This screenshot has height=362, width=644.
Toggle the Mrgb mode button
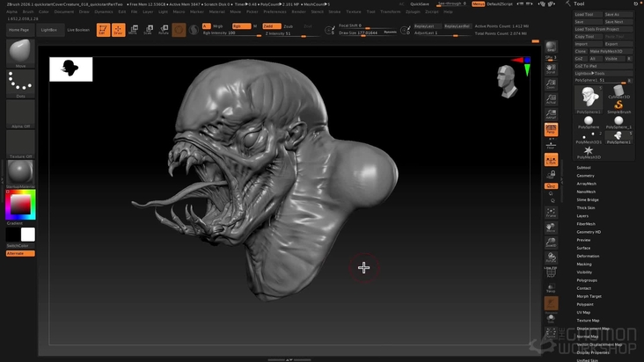tap(217, 26)
